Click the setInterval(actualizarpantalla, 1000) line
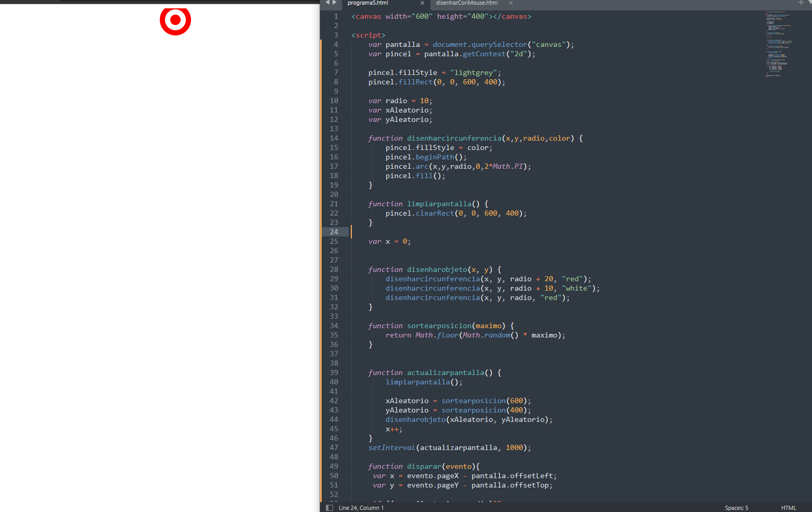The width and height of the screenshot is (812, 512). coord(450,447)
